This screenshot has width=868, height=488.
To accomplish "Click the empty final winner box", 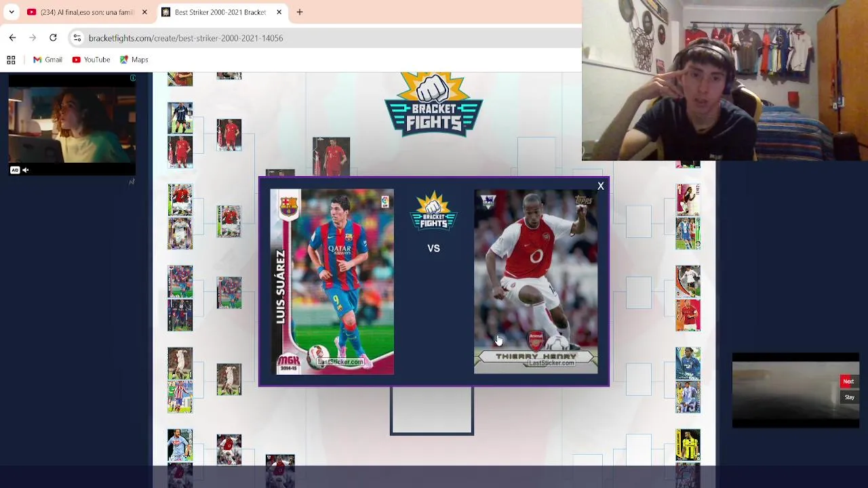I will pyautogui.click(x=432, y=411).
